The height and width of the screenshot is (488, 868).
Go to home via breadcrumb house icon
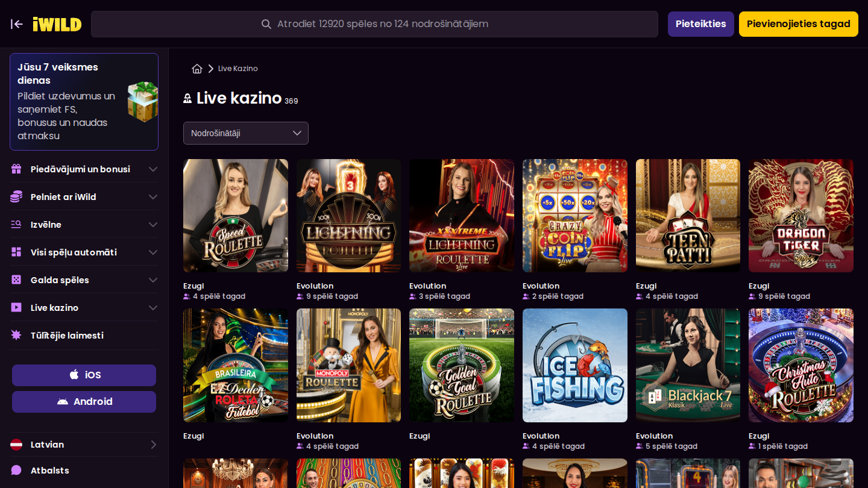(x=197, y=69)
